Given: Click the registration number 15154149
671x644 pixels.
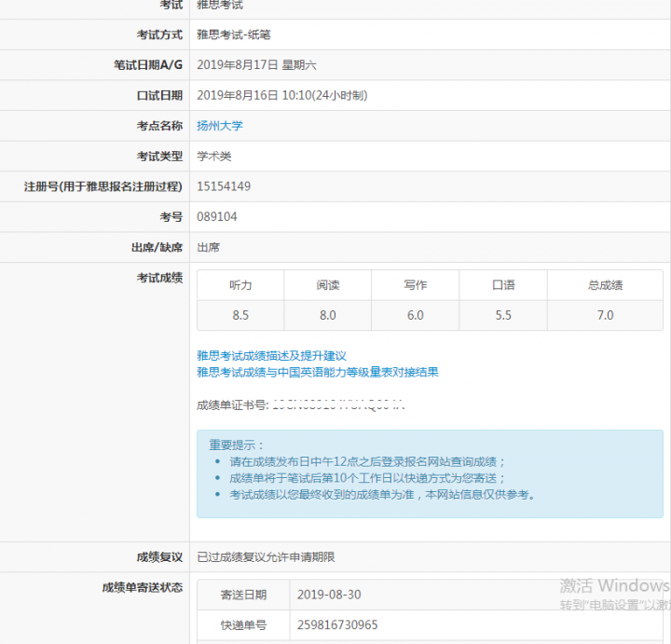Looking at the screenshot, I should coord(224,186).
